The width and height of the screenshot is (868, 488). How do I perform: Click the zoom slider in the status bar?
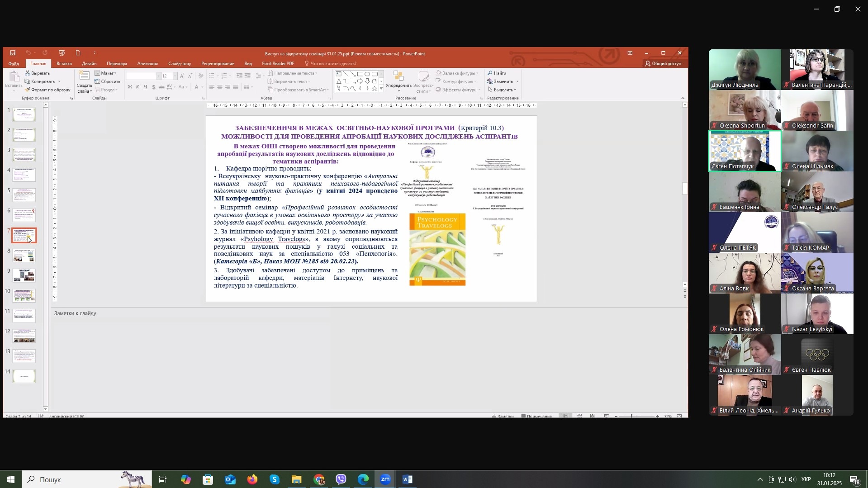pos(632,416)
